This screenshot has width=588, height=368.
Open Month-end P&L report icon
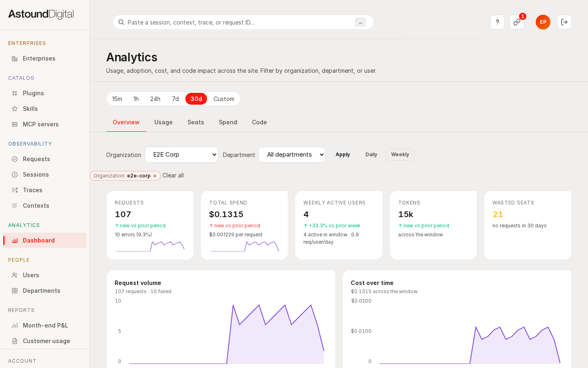(x=15, y=325)
